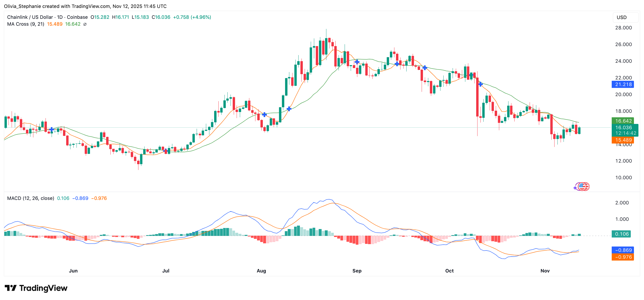Select the Chainlink / US Dollar symbol name
Image resolution: width=644 pixels, height=300 pixels.
30,17
